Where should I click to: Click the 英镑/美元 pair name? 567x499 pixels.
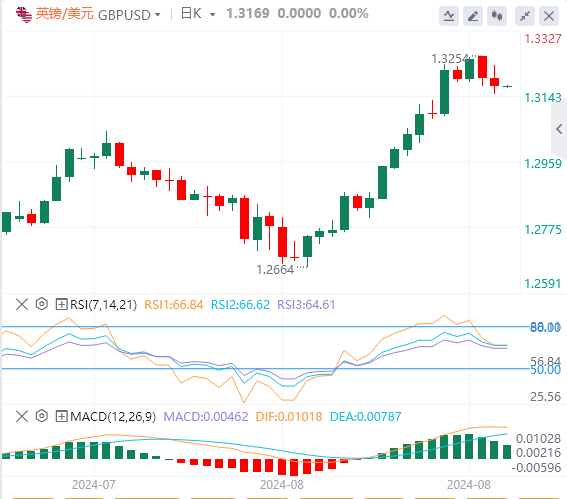(x=65, y=14)
